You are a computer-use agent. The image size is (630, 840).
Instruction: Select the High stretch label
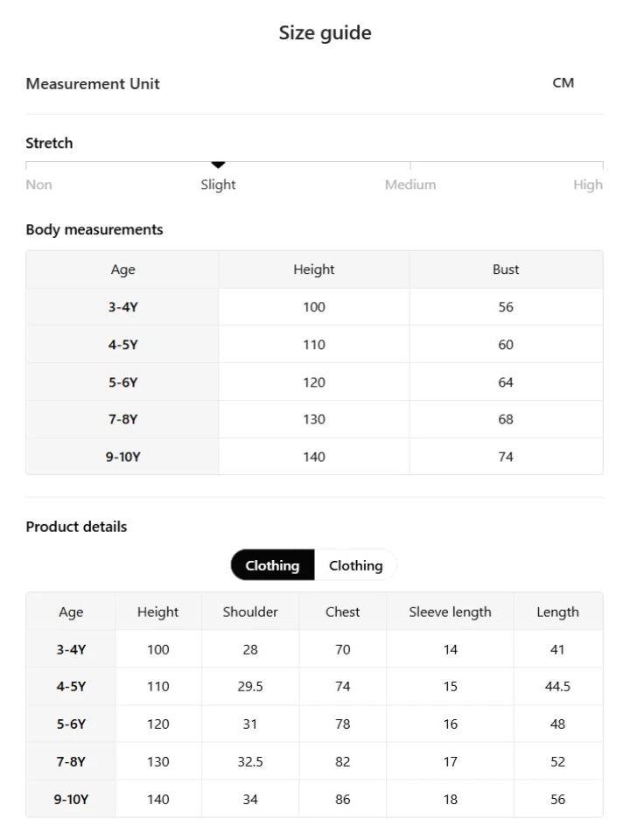[x=588, y=185]
